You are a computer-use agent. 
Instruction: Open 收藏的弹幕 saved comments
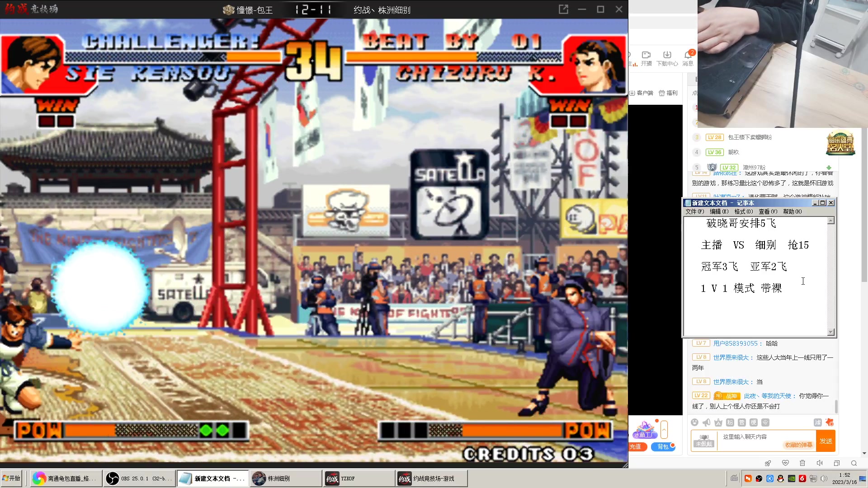tap(799, 445)
